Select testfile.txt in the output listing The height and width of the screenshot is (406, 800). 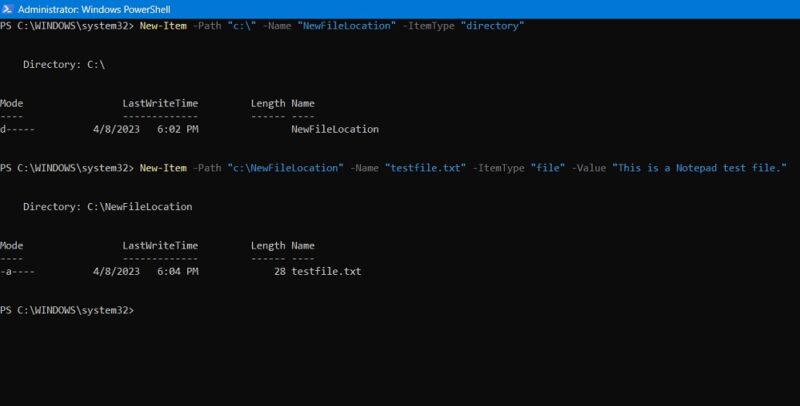(326, 271)
